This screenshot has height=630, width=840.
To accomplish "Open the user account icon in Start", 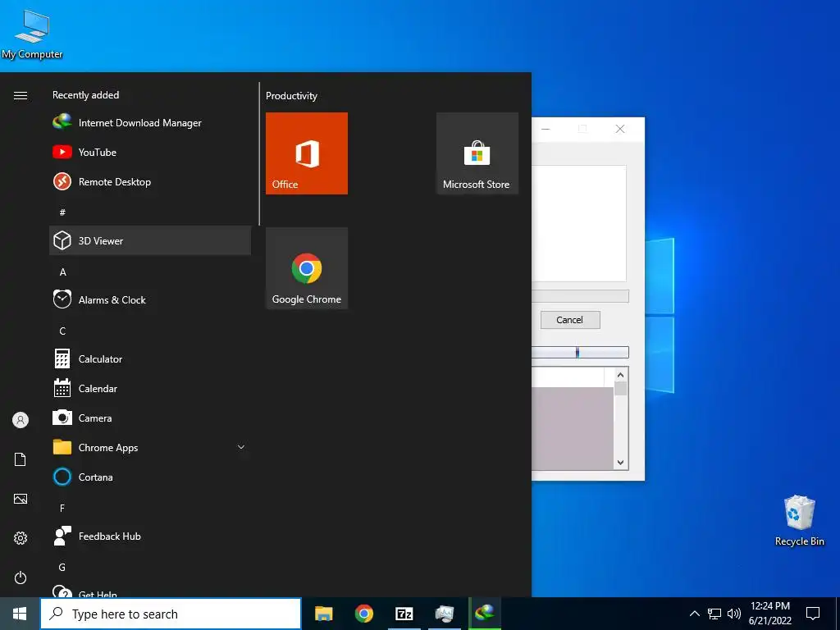I will click(21, 420).
